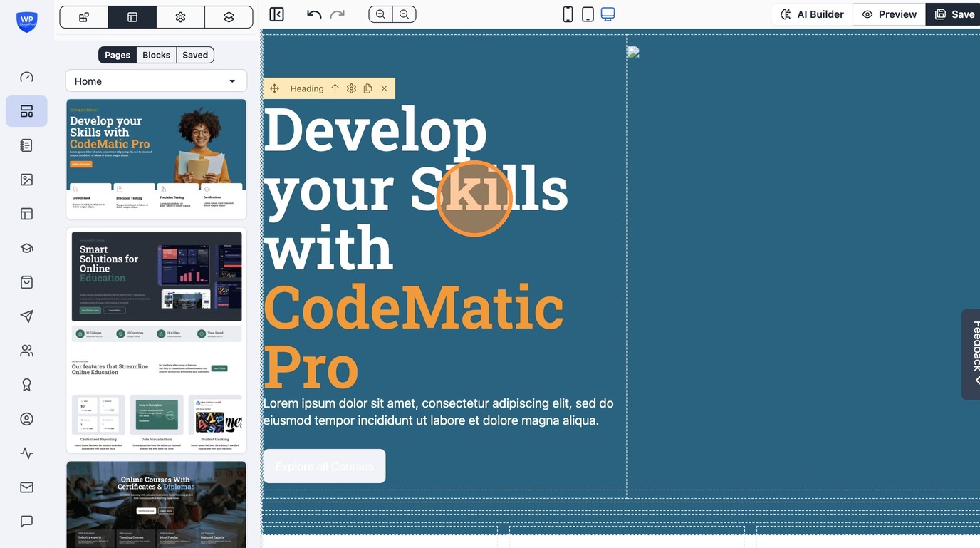Open the award ribbon icon in sidebar
Screen dimensions: 980x548
(x=26, y=385)
